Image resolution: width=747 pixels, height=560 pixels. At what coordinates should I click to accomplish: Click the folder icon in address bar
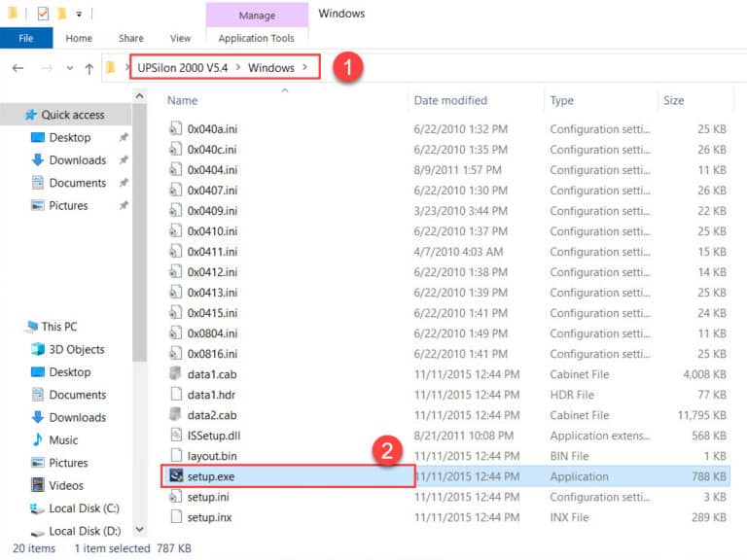111,68
